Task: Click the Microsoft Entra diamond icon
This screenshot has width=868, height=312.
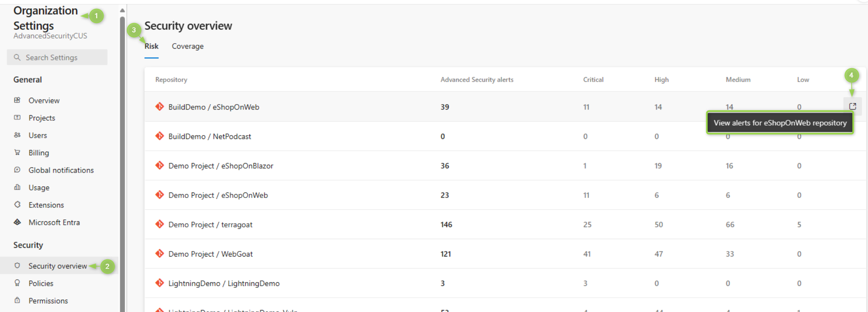Action: coord(17,222)
